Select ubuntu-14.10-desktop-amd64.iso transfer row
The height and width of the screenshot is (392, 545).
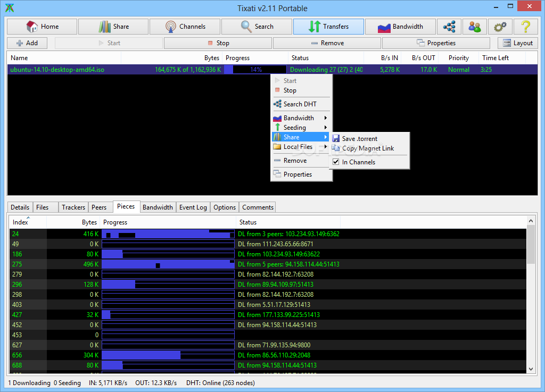coord(272,70)
